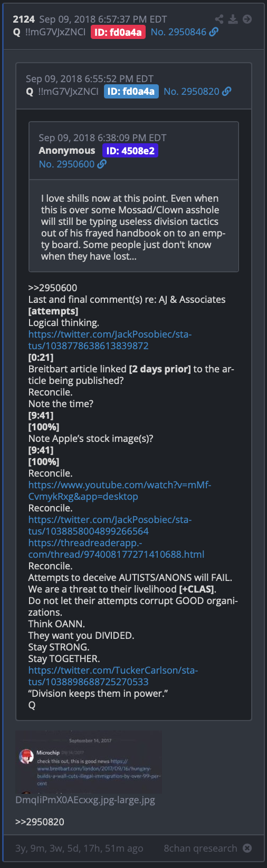Open post No. 2950846 link
267x868 pixels.
[178, 32]
